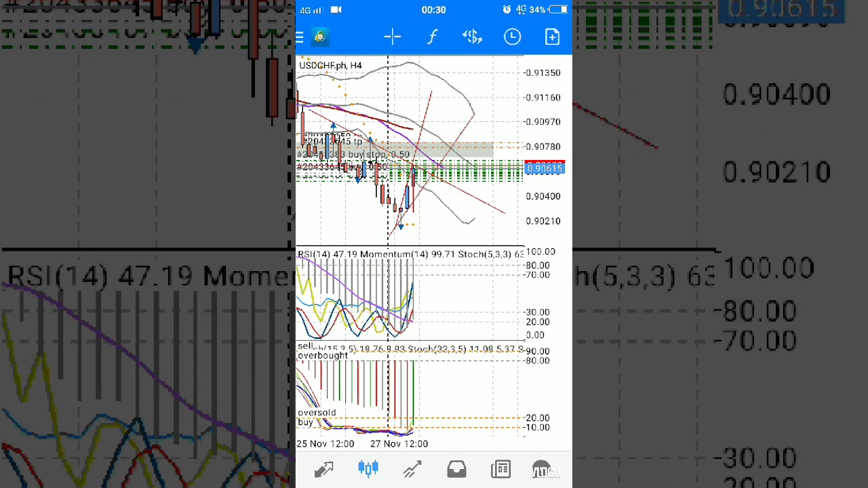Open the hamburger side menu
Image resolution: width=868 pixels, height=488 pixels.
click(299, 37)
